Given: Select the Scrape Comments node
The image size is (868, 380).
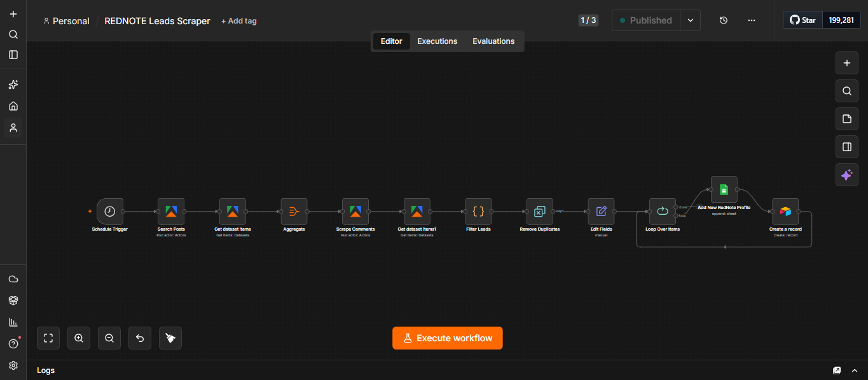Looking at the screenshot, I should (355, 211).
